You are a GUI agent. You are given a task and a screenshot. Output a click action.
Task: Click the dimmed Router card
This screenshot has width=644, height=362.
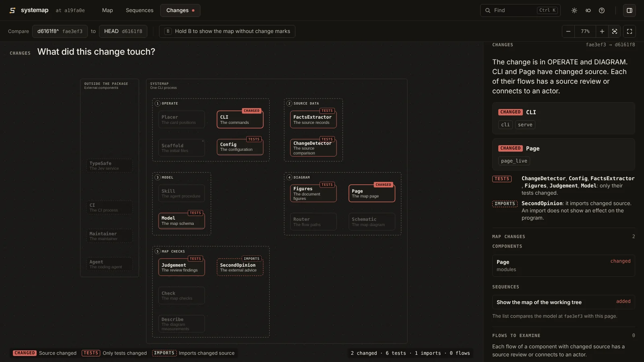[313, 222]
